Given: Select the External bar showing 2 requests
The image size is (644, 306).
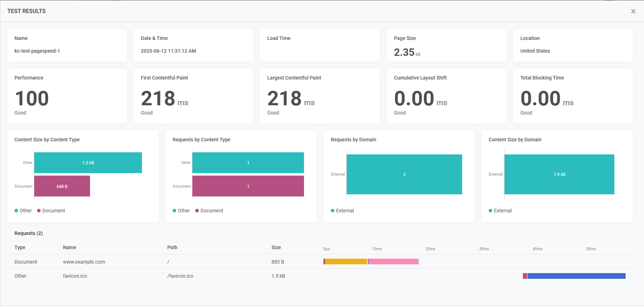Looking at the screenshot, I should (404, 174).
